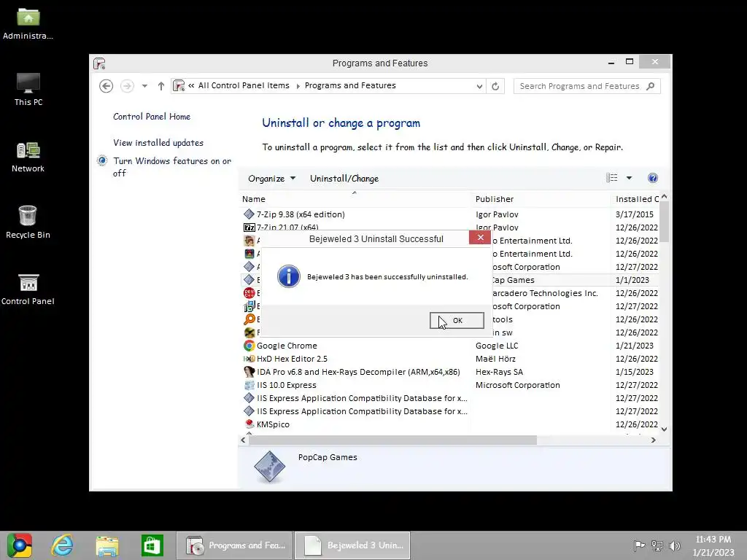Screen dimensions: 747x560
Task: Open Internet Explorer from taskbar
Action: pos(63,545)
